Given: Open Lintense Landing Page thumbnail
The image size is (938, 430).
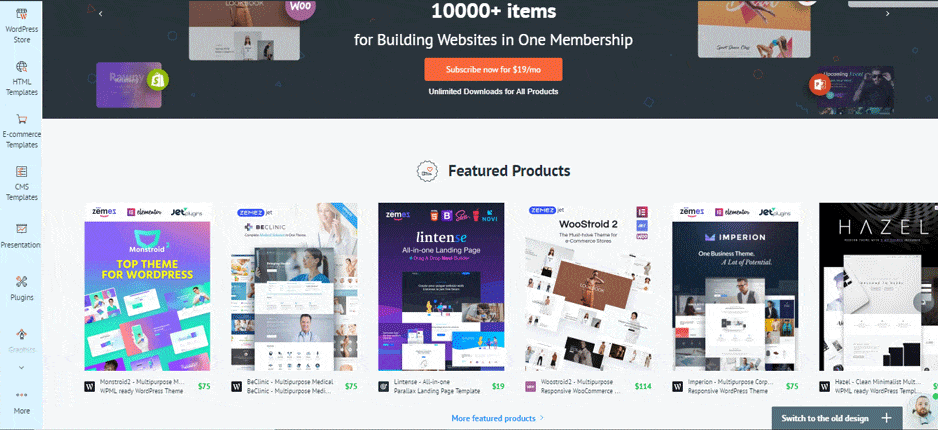Looking at the screenshot, I should pos(441,287).
